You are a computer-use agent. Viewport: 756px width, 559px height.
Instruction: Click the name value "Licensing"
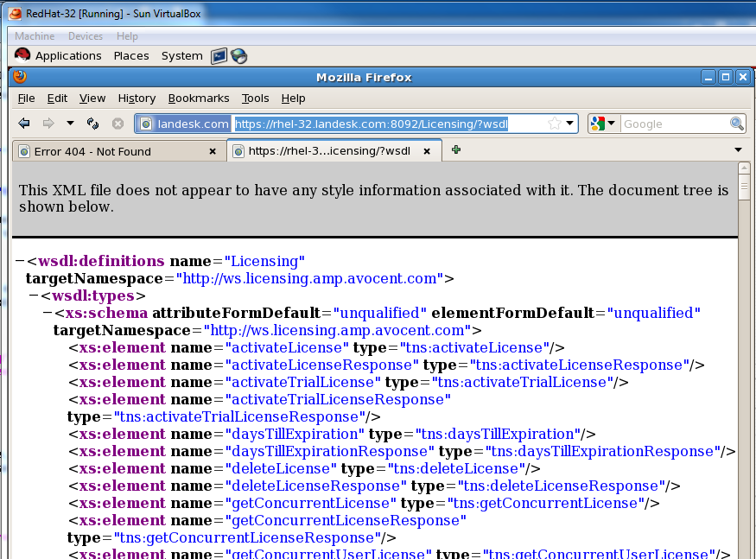coord(264,261)
